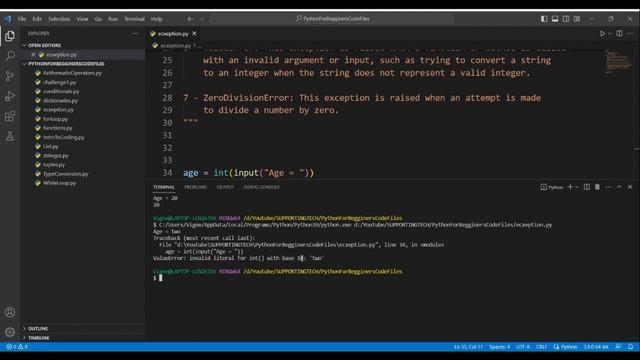Toggle primary side bar layout icon
This screenshot has width=640, height=360.
coord(544,19)
